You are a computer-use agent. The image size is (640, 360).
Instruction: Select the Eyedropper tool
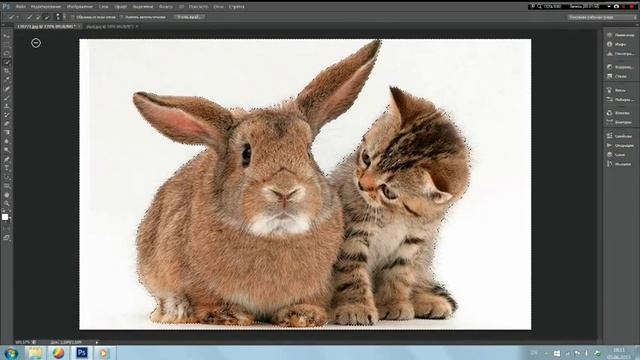click(x=7, y=80)
